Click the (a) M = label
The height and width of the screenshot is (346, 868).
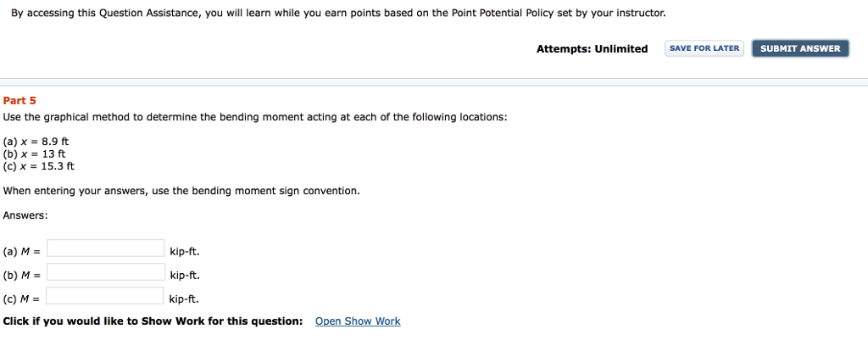pos(23,252)
